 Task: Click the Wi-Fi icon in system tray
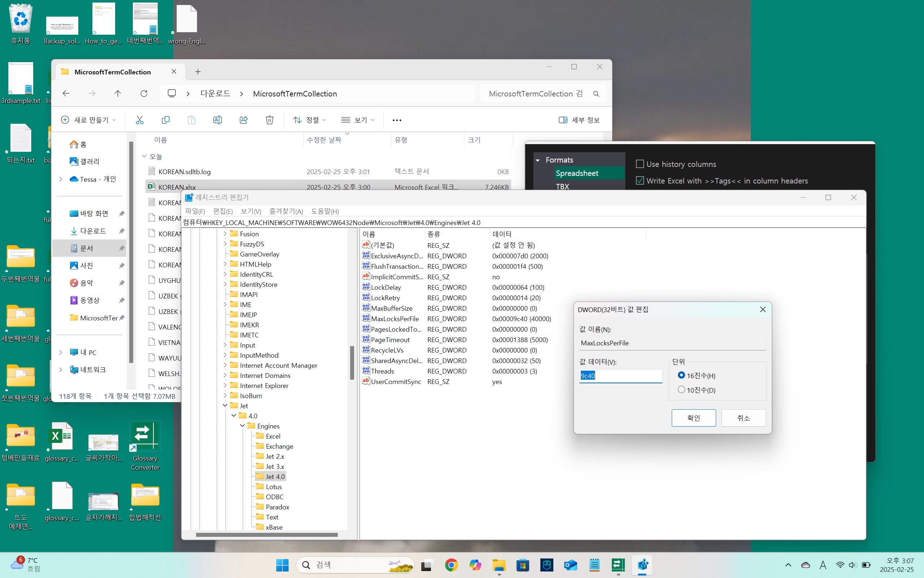pos(840,565)
